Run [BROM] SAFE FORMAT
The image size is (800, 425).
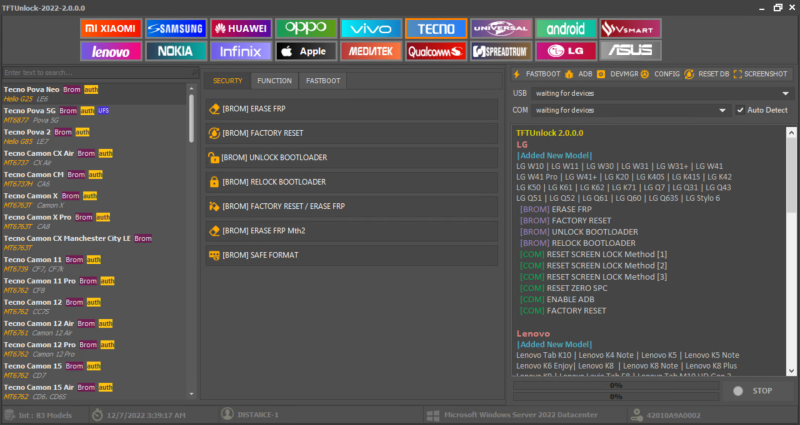(x=352, y=255)
